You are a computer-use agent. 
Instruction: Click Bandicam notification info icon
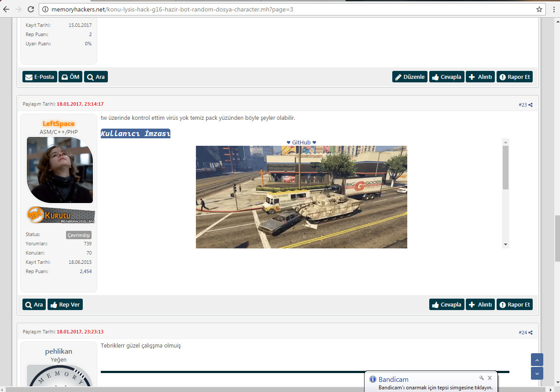[373, 379]
